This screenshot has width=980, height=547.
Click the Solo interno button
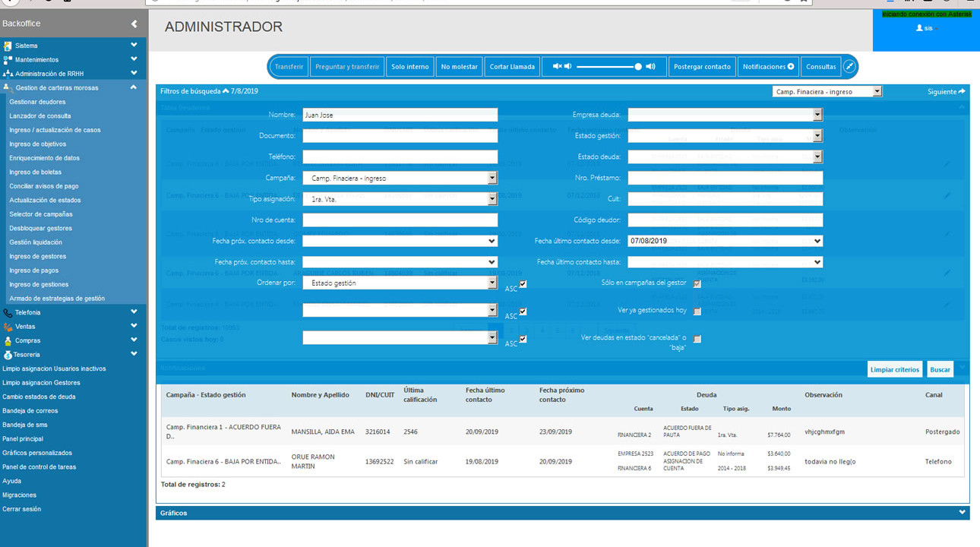pos(410,67)
